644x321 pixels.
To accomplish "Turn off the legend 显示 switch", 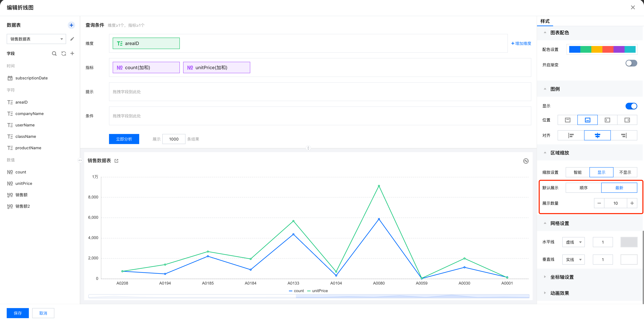I will point(631,106).
